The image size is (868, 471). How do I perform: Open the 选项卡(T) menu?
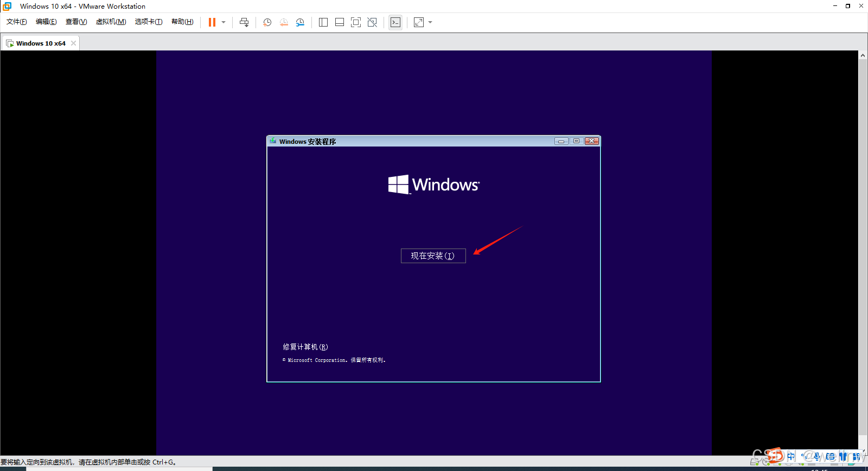pyautogui.click(x=149, y=22)
